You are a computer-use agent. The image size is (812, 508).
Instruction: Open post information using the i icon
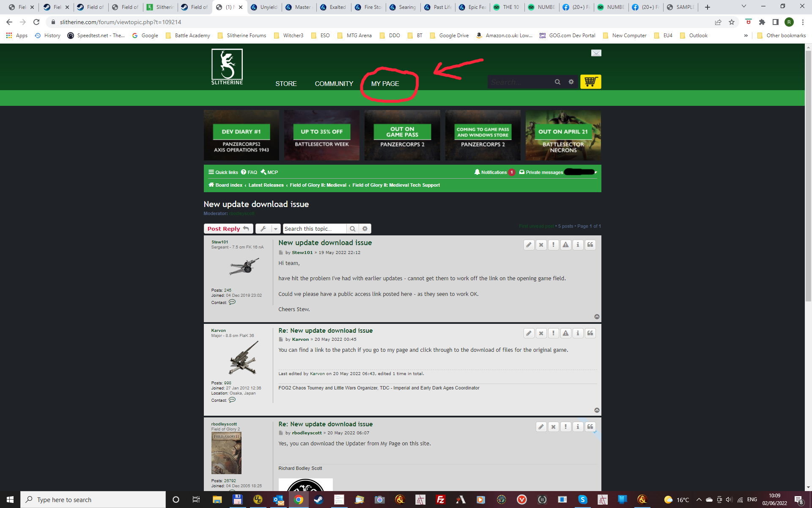[x=578, y=245]
